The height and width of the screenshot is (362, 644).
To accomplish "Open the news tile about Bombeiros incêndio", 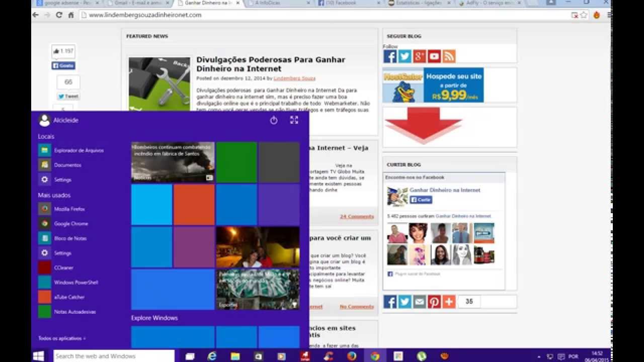I will [x=173, y=162].
